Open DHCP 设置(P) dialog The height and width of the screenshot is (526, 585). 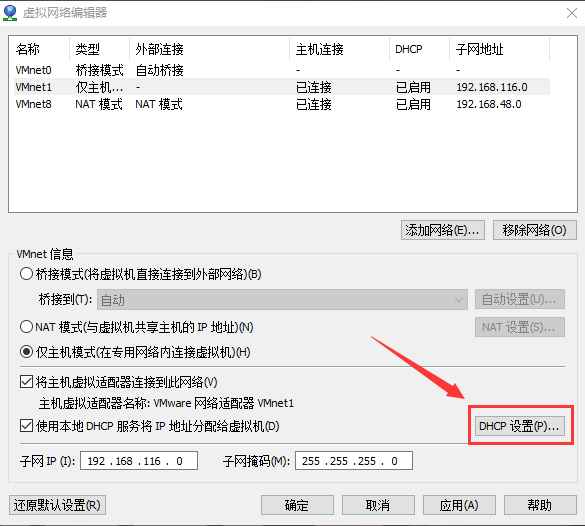coord(520,426)
